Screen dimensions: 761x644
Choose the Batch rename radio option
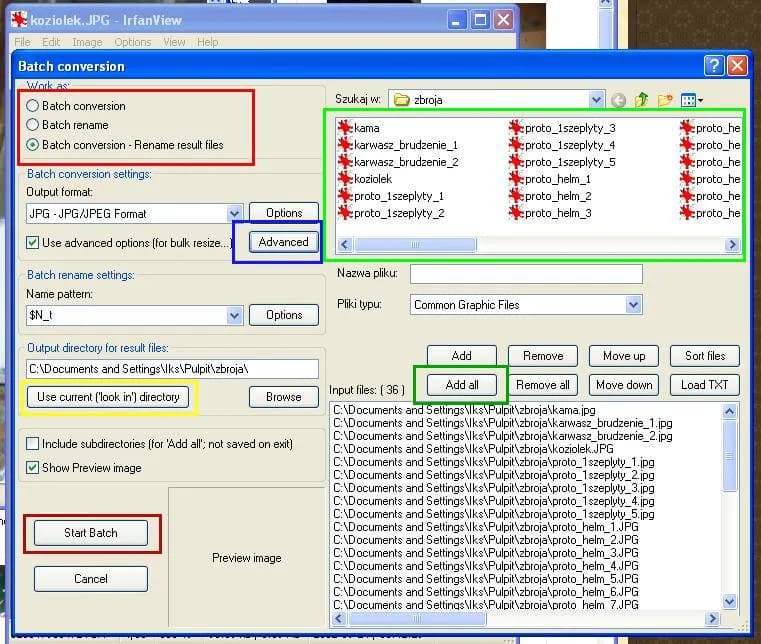pyautogui.click(x=33, y=125)
